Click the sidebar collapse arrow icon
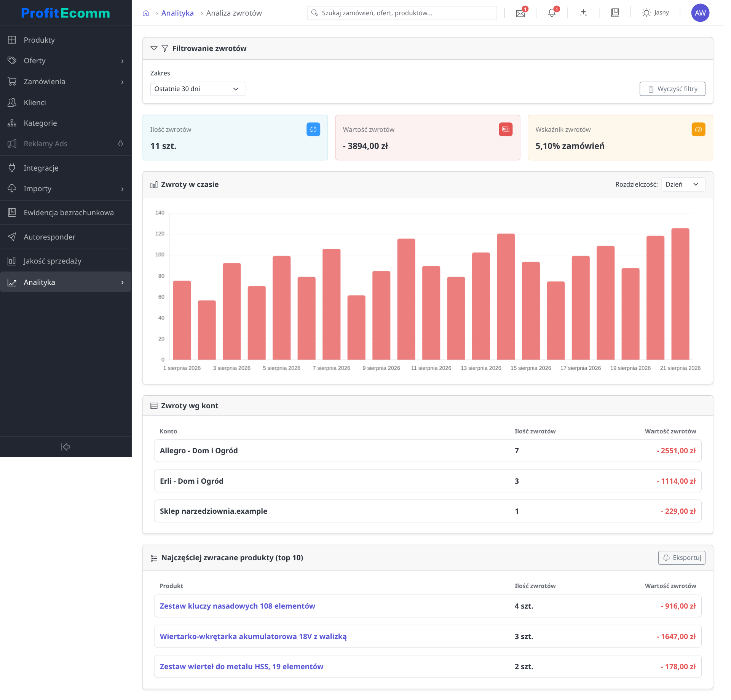 65,447
